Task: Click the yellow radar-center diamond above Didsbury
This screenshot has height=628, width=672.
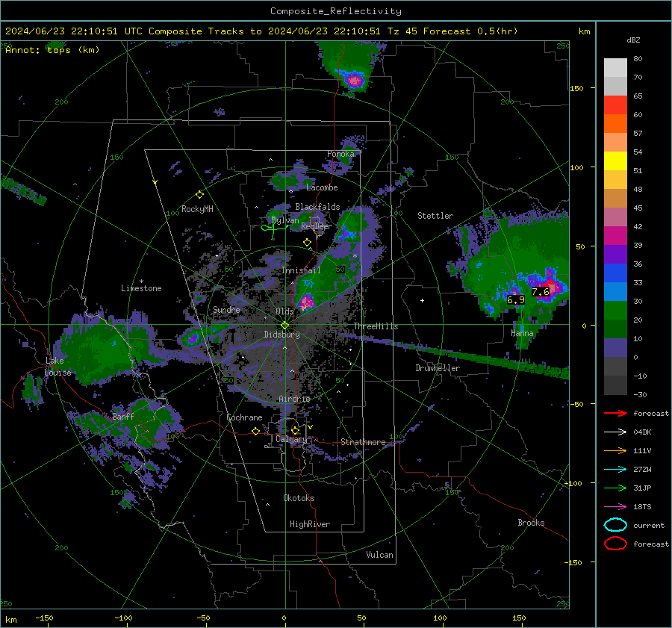Action: click(x=284, y=326)
